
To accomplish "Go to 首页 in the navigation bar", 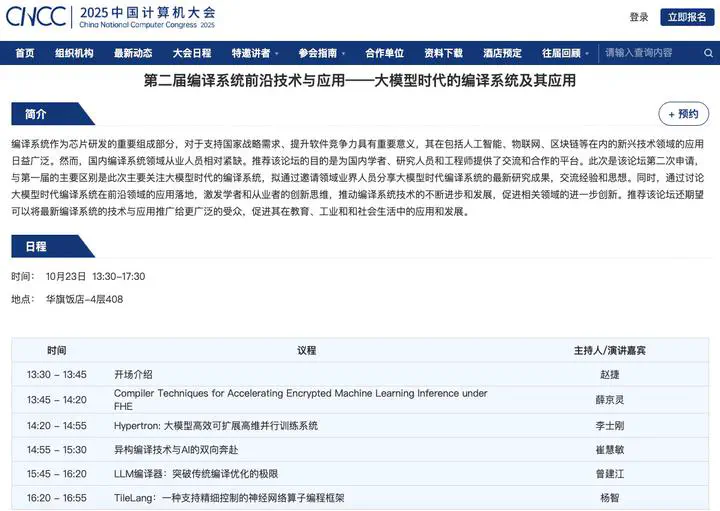I will [25, 53].
